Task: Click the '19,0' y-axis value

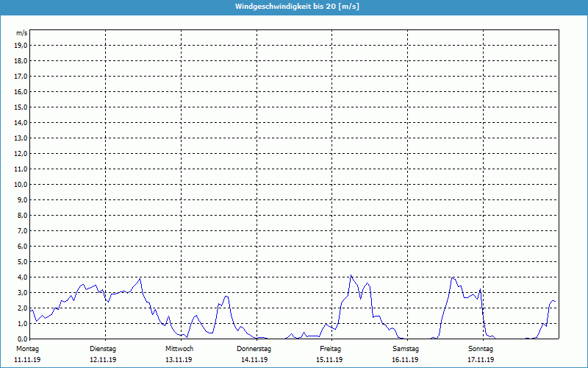Action: point(21,45)
